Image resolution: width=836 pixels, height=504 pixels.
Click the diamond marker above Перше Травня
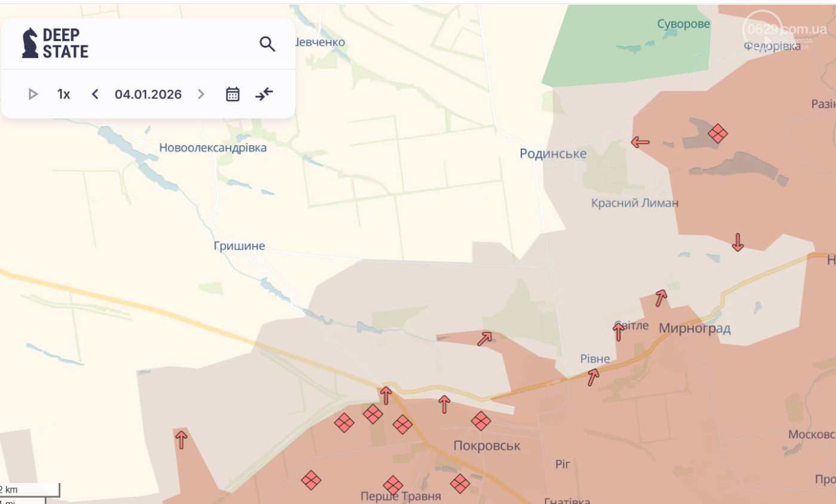(392, 485)
